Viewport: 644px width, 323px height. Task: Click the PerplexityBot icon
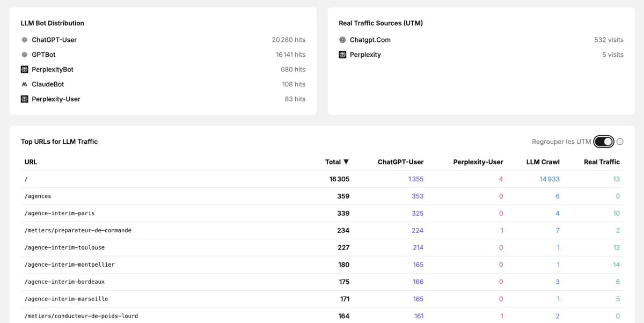pyautogui.click(x=24, y=69)
